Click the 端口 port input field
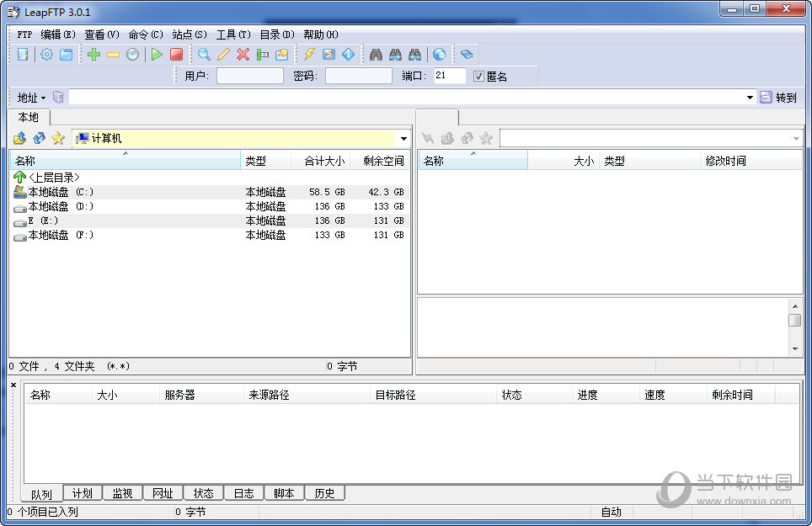 click(x=449, y=76)
